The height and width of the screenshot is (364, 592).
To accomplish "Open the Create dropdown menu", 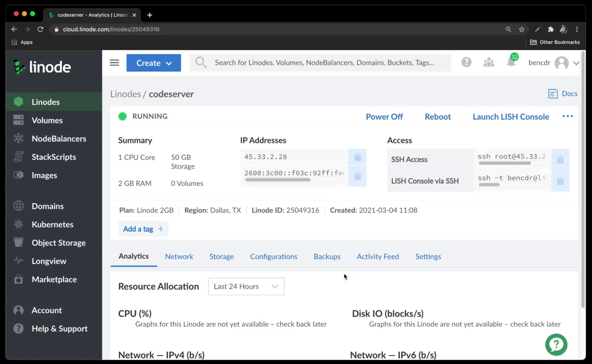I will pos(154,62).
